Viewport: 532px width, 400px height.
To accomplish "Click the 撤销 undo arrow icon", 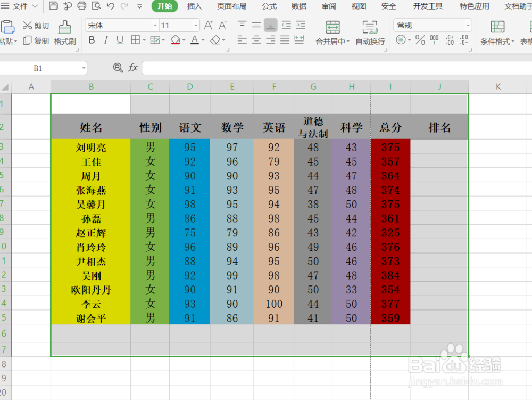I will point(111,6).
